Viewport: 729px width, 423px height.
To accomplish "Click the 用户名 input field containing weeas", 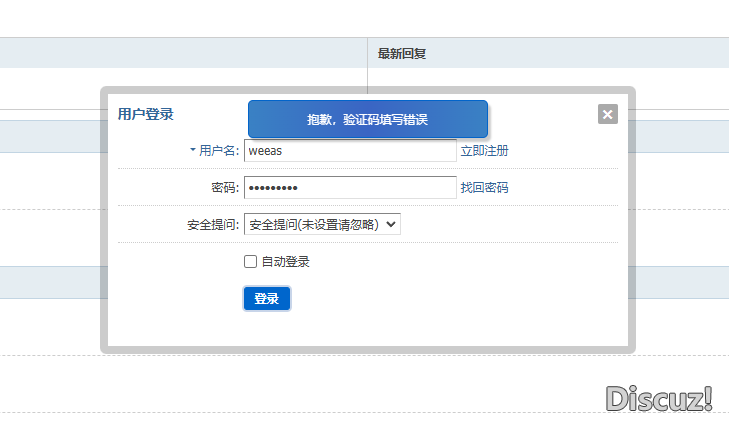I will [x=350, y=151].
